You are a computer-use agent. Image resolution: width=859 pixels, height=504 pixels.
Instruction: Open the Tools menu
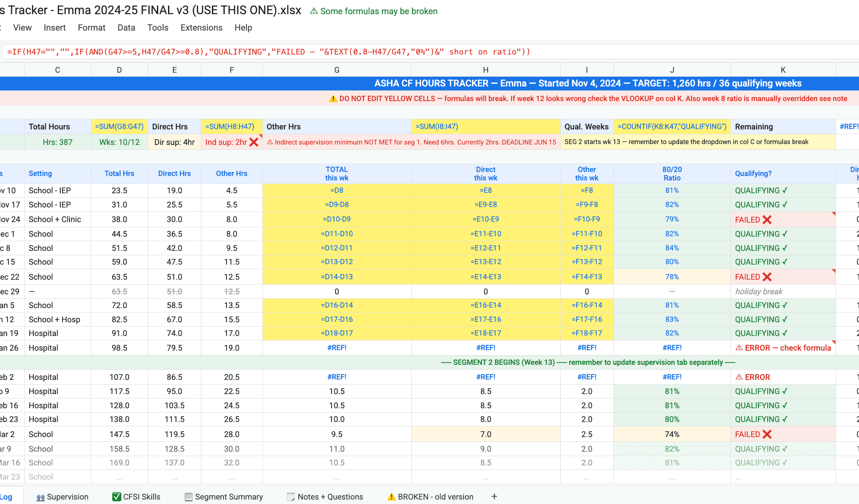158,27
